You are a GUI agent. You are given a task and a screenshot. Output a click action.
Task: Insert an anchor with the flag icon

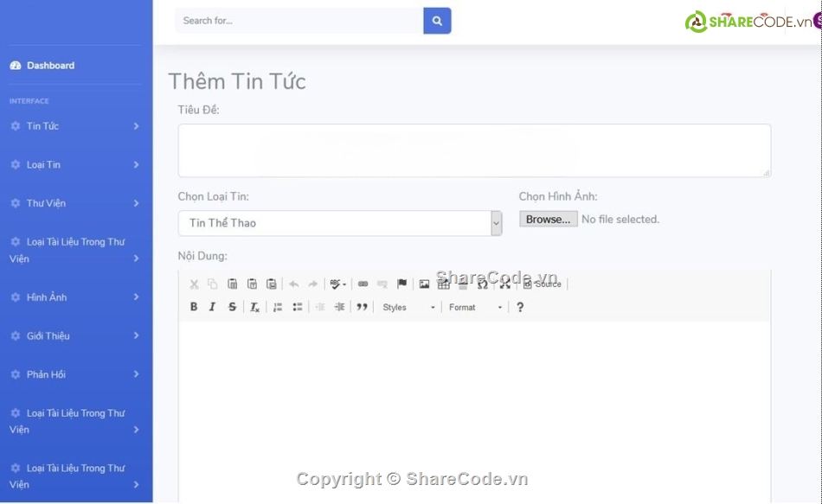(402, 284)
